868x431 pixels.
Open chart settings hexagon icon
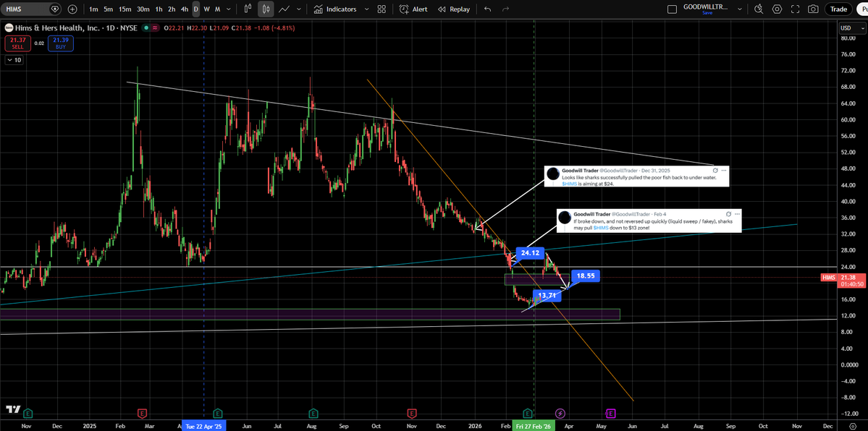pos(777,9)
